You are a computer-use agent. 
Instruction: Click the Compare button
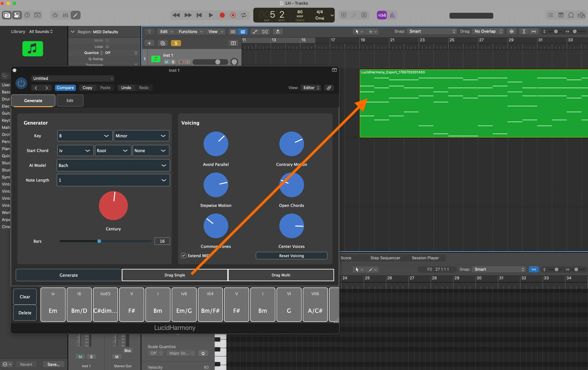(65, 88)
